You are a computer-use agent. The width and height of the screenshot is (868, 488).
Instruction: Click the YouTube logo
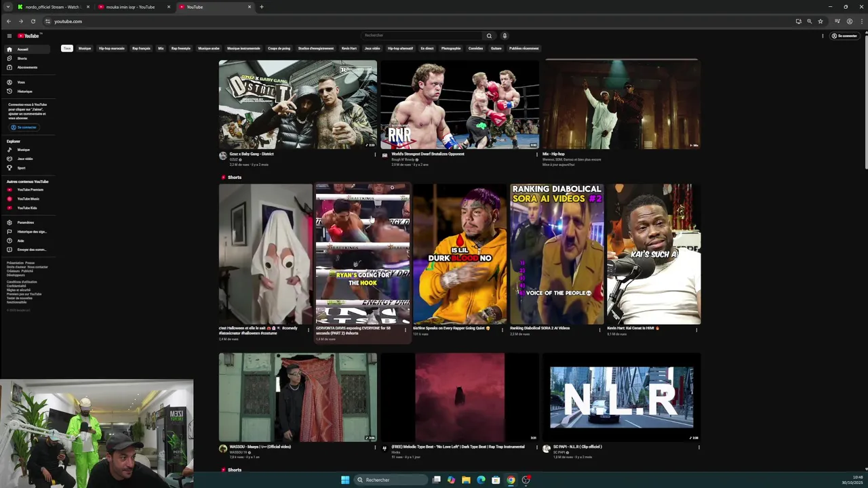tap(29, 36)
